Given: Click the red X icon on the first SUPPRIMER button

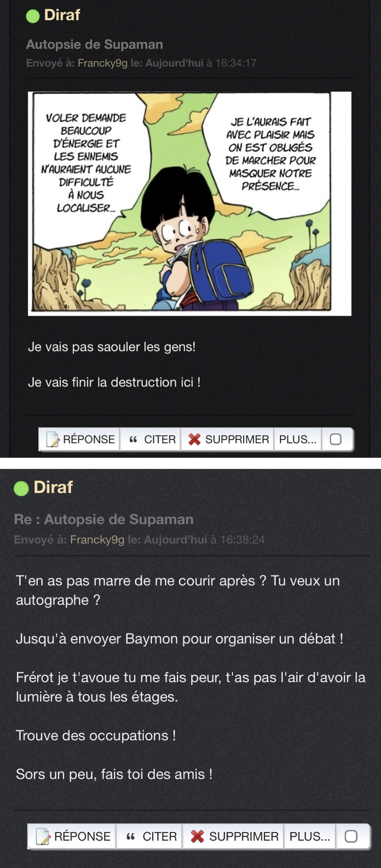Looking at the screenshot, I should pyautogui.click(x=194, y=439).
